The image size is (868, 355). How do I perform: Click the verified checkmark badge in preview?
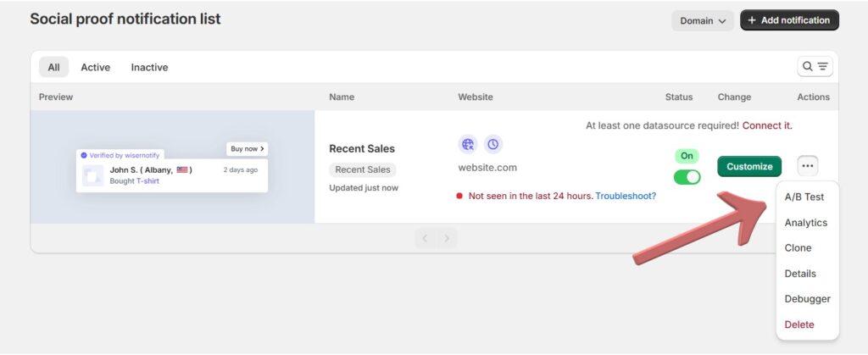(84, 156)
